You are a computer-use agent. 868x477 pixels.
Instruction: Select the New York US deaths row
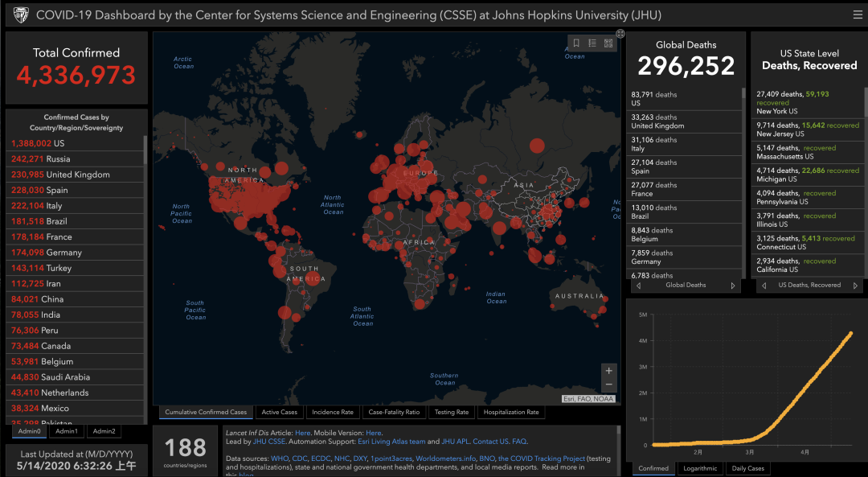[x=808, y=102]
